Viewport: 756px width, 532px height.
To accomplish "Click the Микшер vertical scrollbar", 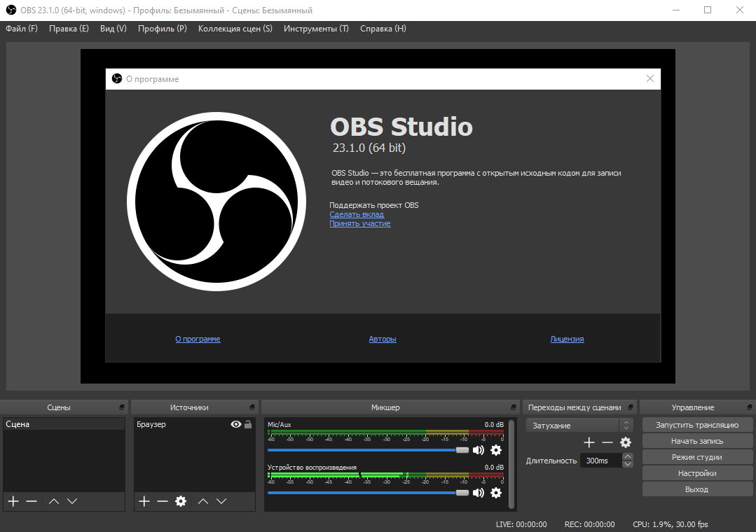I will tap(511, 463).
